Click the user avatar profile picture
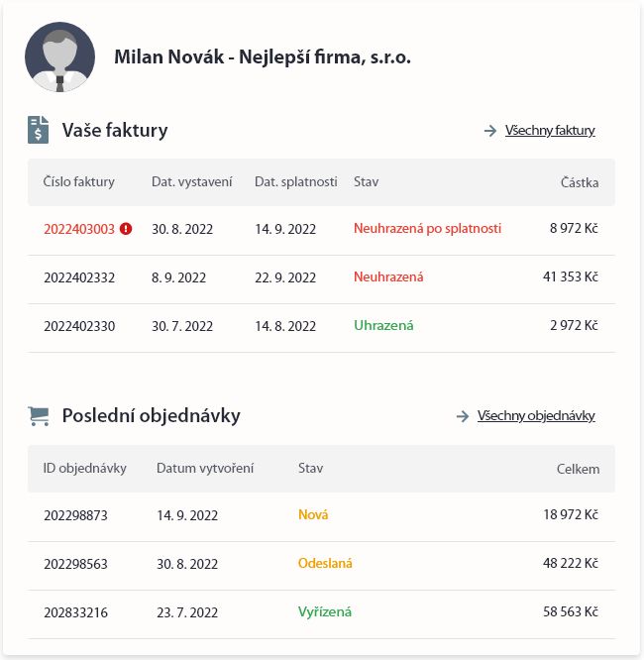This screenshot has width=644, height=660. (x=59, y=57)
